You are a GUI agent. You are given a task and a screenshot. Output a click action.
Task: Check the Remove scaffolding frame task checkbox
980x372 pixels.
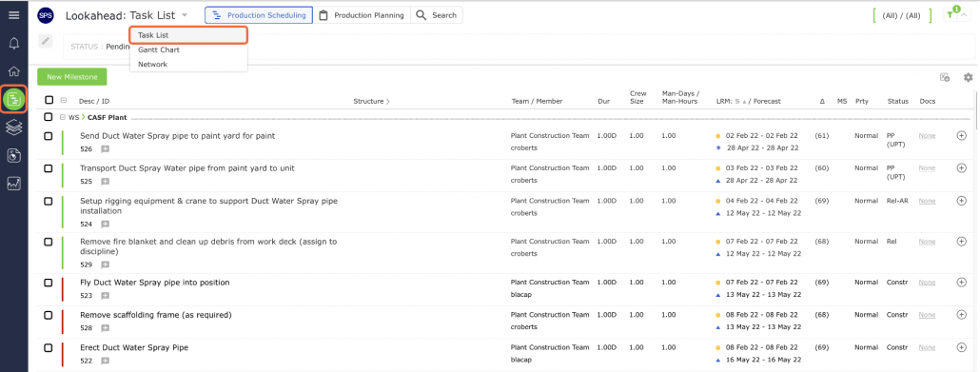(49, 315)
